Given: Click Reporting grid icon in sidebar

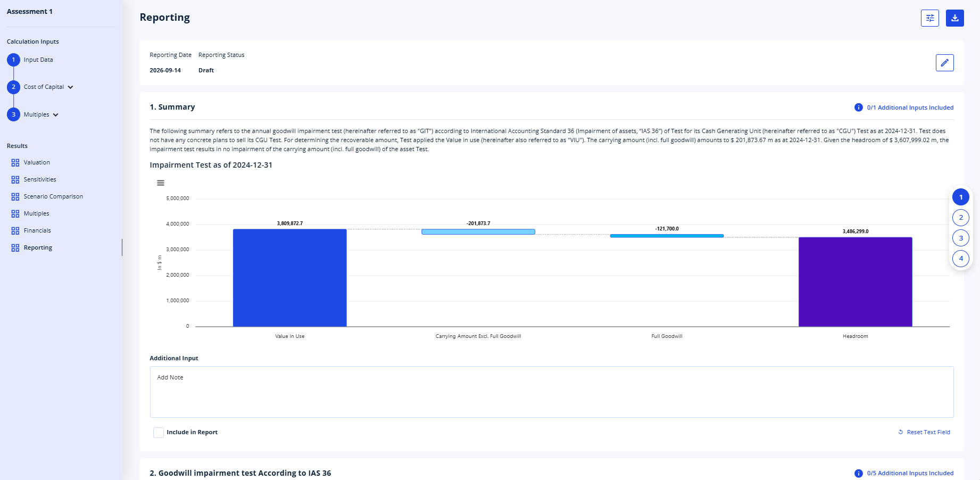Looking at the screenshot, I should tap(15, 248).
